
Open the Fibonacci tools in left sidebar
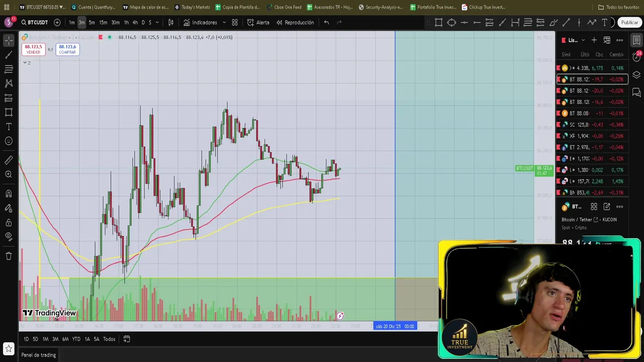click(x=9, y=69)
